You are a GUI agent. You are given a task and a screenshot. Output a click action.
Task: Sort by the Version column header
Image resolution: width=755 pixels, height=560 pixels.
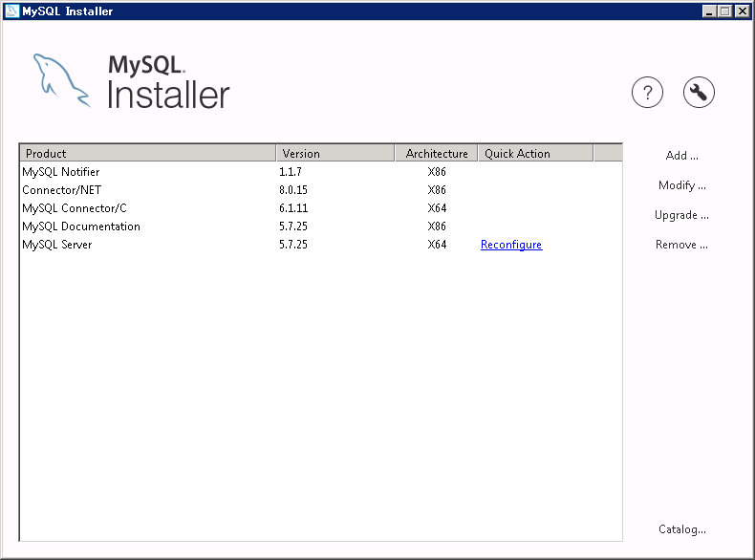[x=334, y=153]
